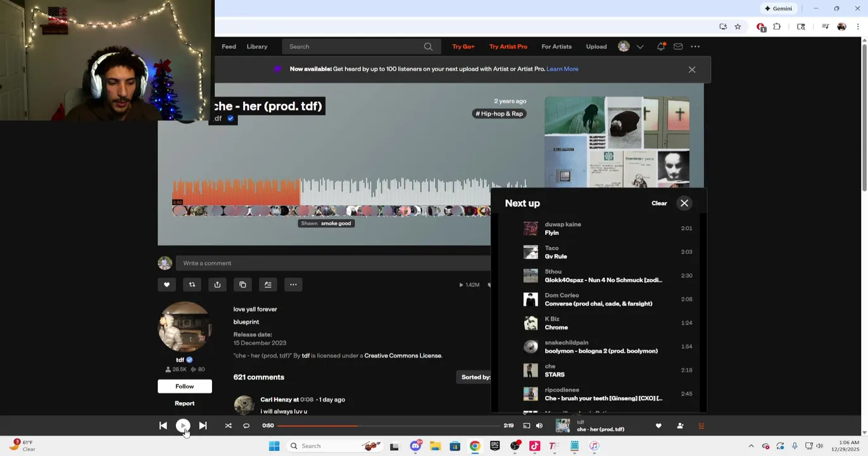Image resolution: width=868 pixels, height=456 pixels.
Task: Add track to Next up
Action: pyautogui.click(x=268, y=285)
